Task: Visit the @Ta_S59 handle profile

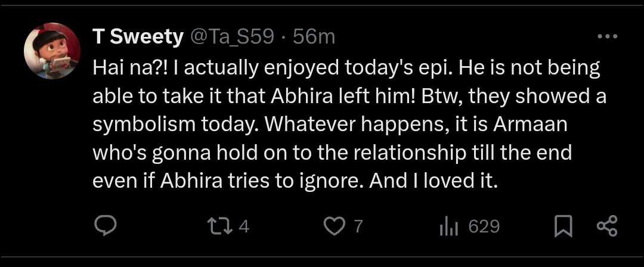Action: coord(231,37)
